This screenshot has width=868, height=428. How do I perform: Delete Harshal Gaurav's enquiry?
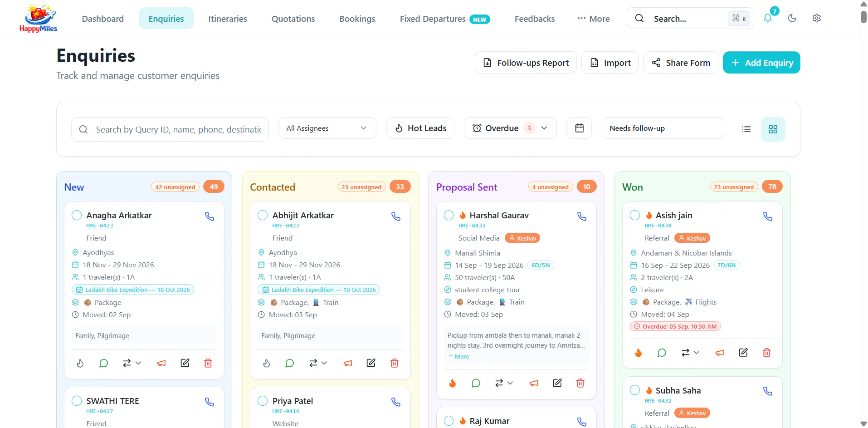tap(580, 384)
